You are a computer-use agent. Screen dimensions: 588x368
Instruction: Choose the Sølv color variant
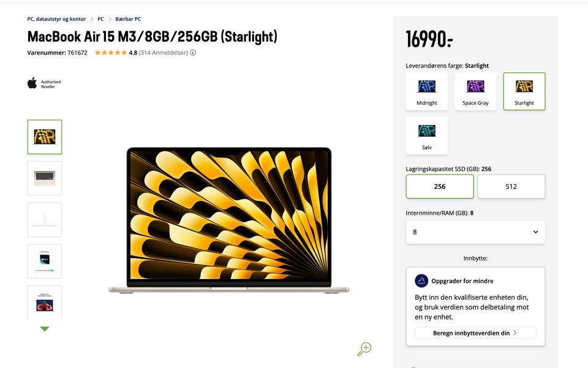pyautogui.click(x=427, y=136)
